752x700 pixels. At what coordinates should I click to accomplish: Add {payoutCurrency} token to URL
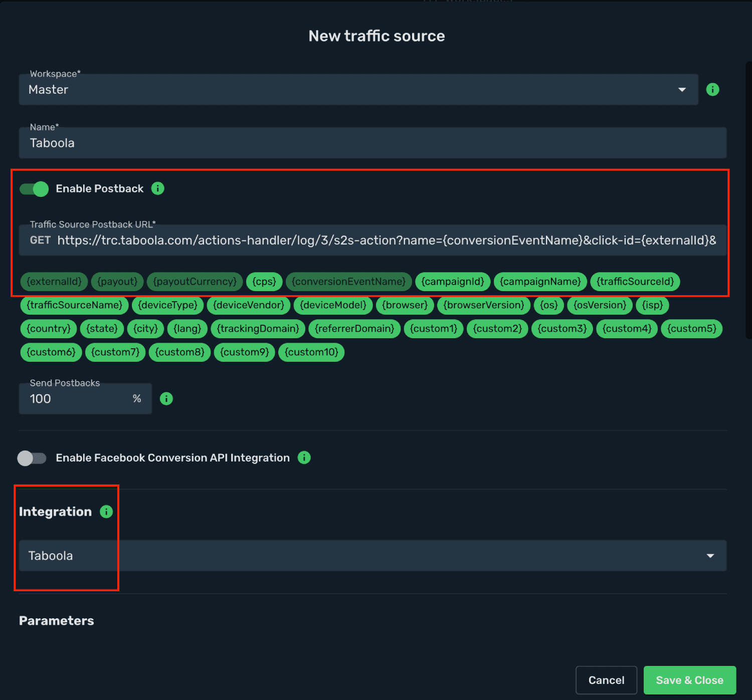pos(195,282)
